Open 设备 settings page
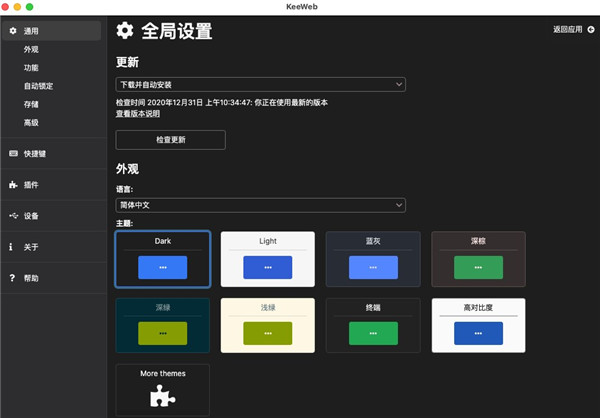The image size is (600, 418). (53, 216)
